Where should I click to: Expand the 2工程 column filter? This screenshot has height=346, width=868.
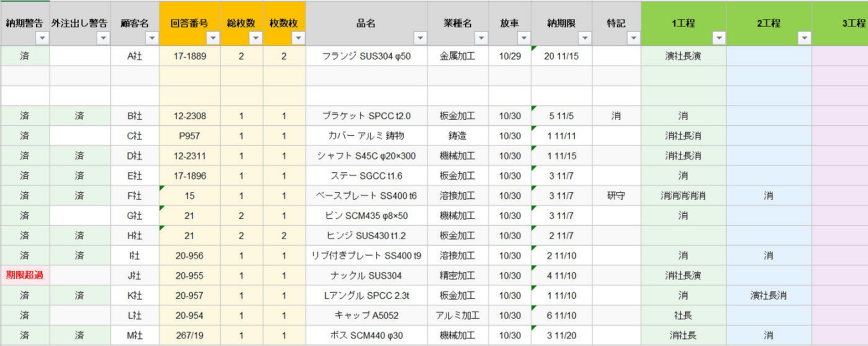[x=804, y=38]
